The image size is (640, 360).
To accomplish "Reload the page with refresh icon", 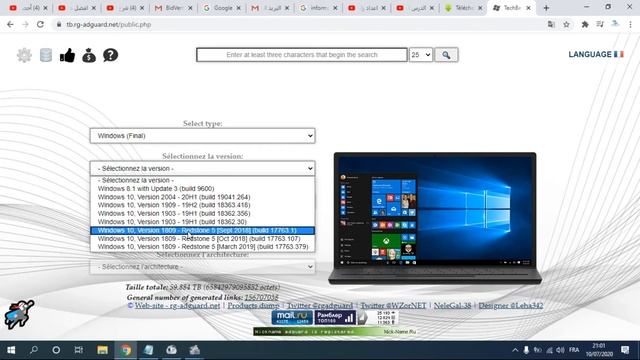I will pos(40,24).
